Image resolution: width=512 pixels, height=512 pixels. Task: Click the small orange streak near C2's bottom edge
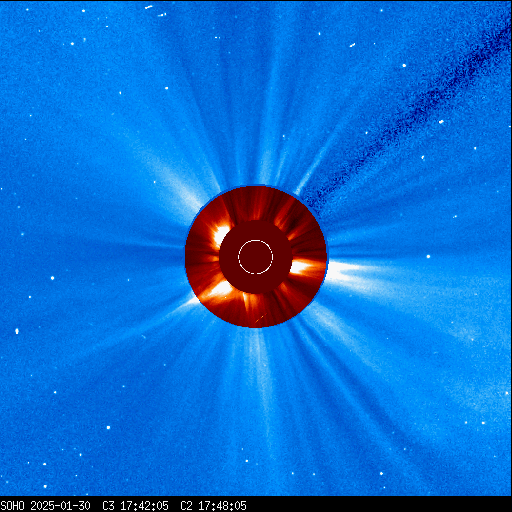[x=260, y=318]
